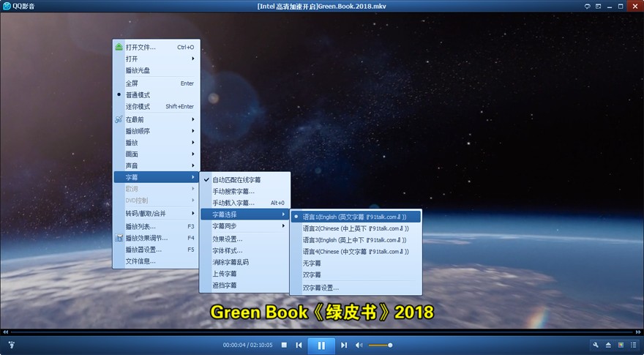Expand the 画面 submenu
Viewport: 644px width, 355px height.
[157, 154]
